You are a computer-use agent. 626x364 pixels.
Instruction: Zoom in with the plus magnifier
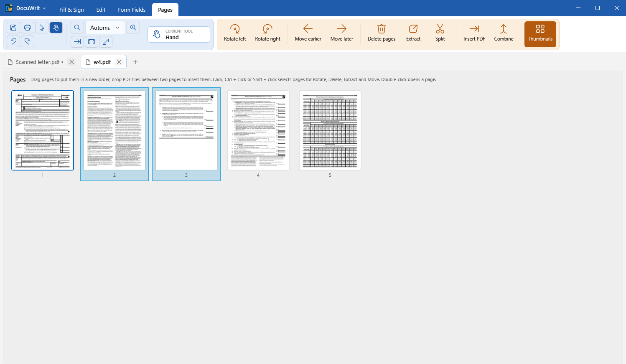(133, 28)
